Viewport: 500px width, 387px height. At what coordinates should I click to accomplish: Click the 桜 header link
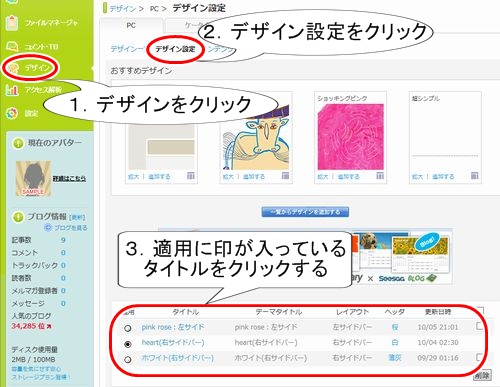[395, 327]
